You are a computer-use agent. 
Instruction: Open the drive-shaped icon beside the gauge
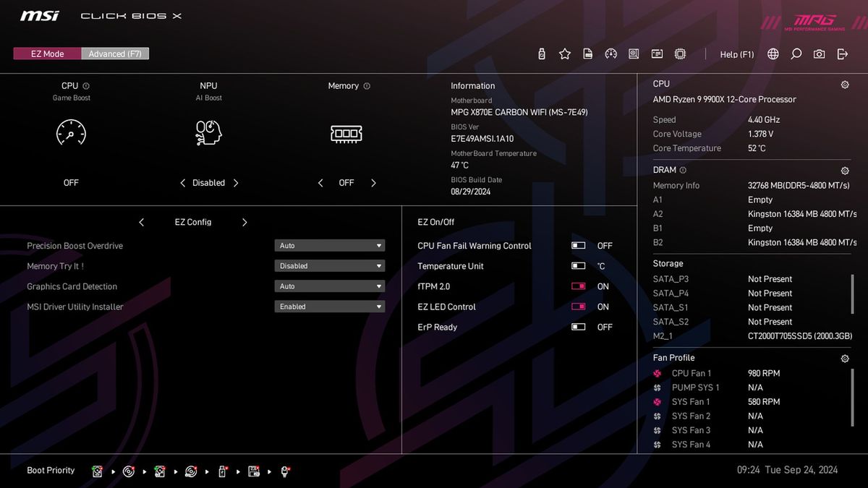click(634, 54)
